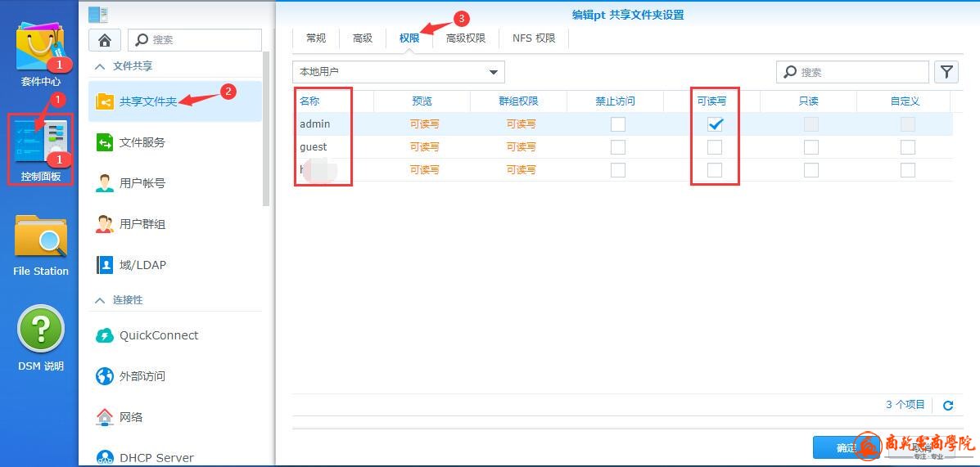Open QuickConnect settings in sidebar

[x=158, y=335]
